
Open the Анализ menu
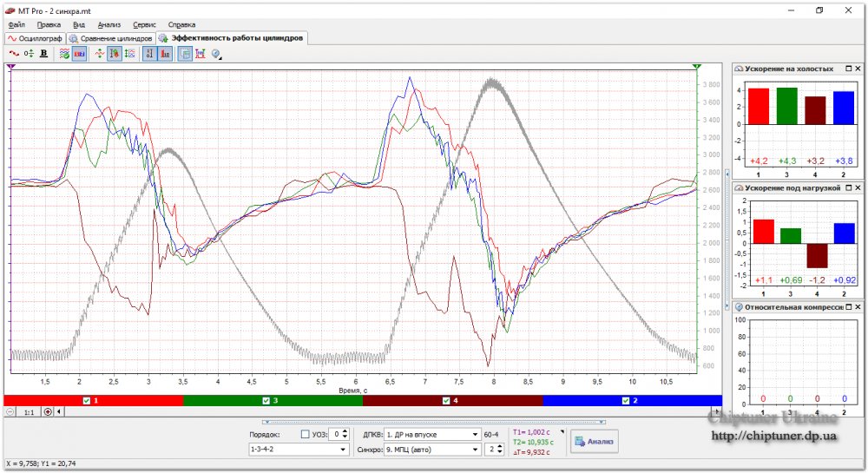[109, 24]
